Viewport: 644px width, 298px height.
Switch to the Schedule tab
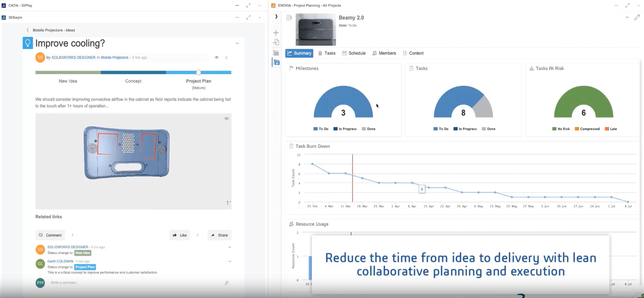(x=354, y=53)
